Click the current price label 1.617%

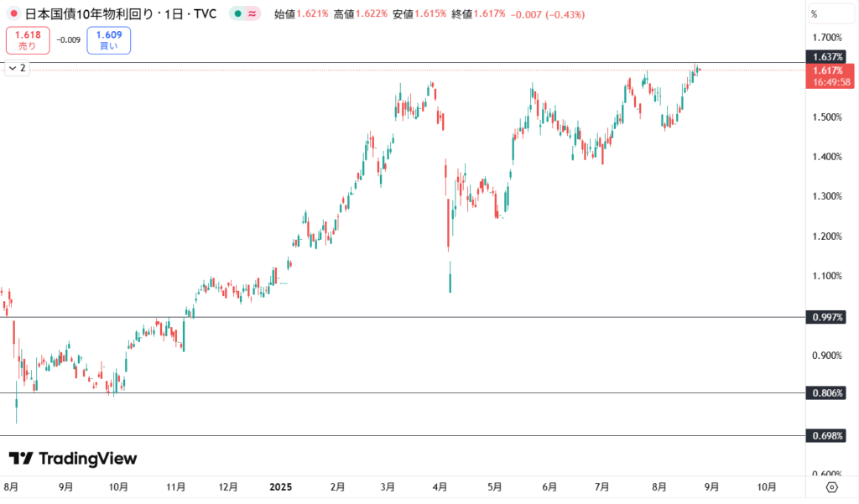tap(828, 70)
